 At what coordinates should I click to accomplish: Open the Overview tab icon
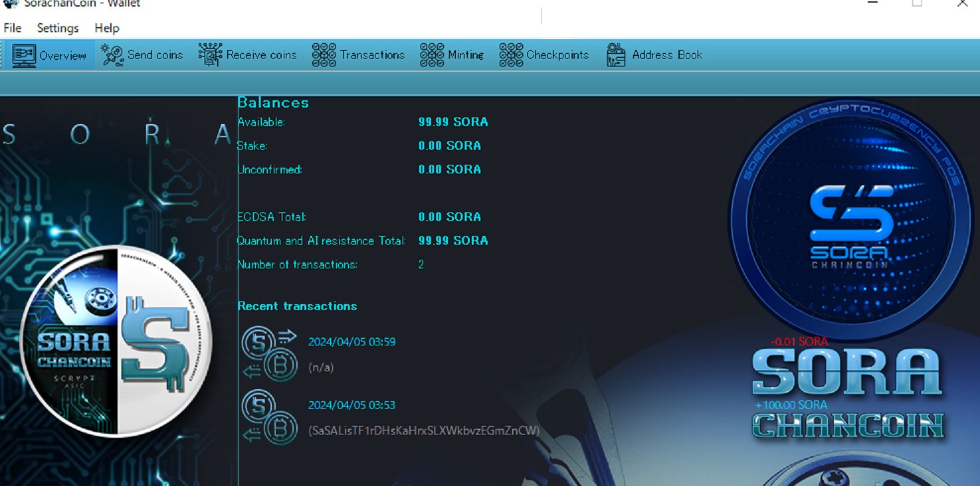click(x=24, y=55)
